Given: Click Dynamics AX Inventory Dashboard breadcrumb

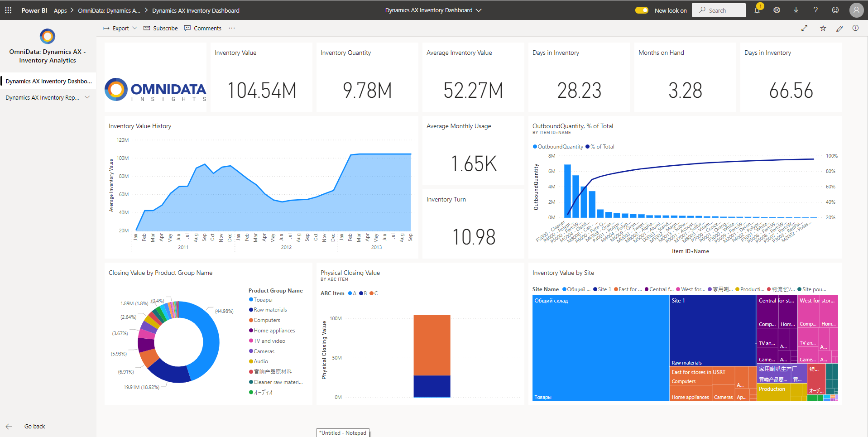Looking at the screenshot, I should tap(196, 10).
